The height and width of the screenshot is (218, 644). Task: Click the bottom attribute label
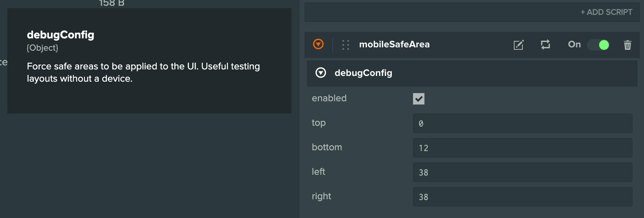(x=327, y=147)
